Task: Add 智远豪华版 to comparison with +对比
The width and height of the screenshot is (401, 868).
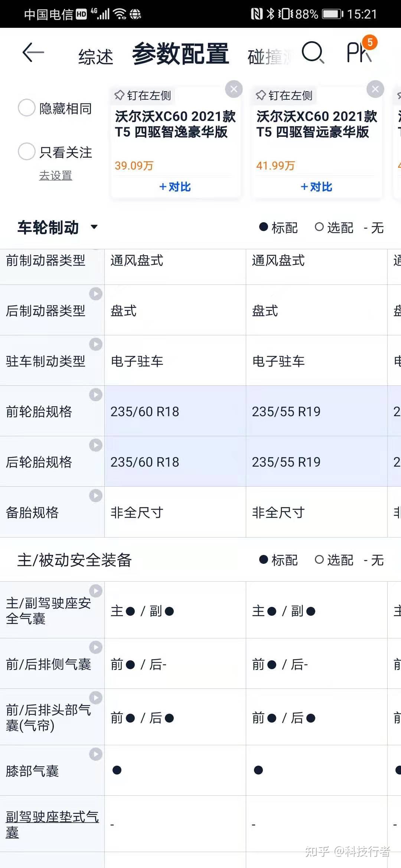Action: pyautogui.click(x=316, y=187)
